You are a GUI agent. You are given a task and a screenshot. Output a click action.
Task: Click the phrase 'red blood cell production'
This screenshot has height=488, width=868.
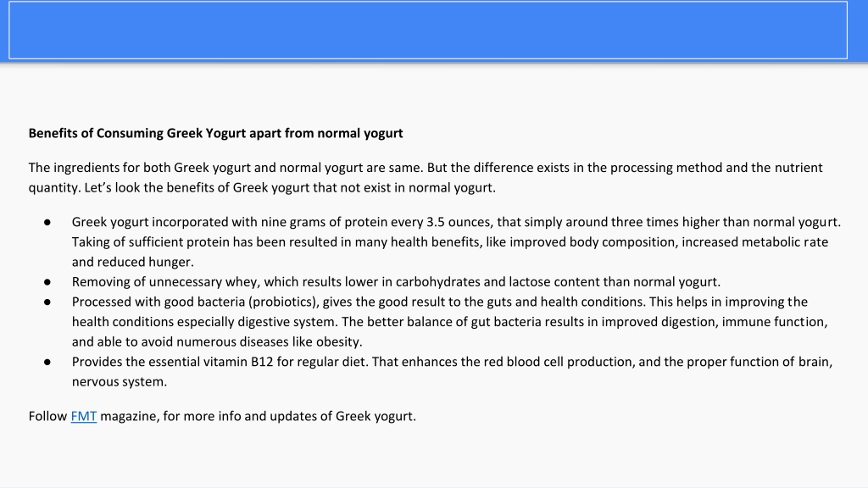click(559, 362)
